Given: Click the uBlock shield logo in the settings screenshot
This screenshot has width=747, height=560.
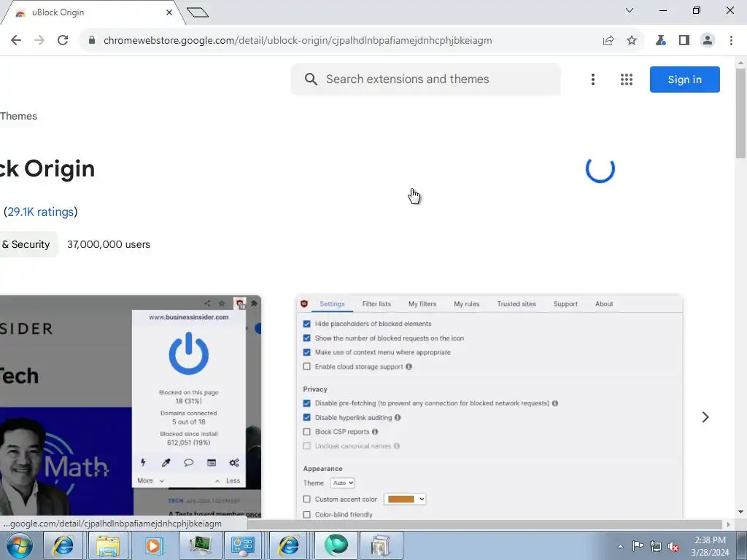Looking at the screenshot, I should (x=304, y=304).
